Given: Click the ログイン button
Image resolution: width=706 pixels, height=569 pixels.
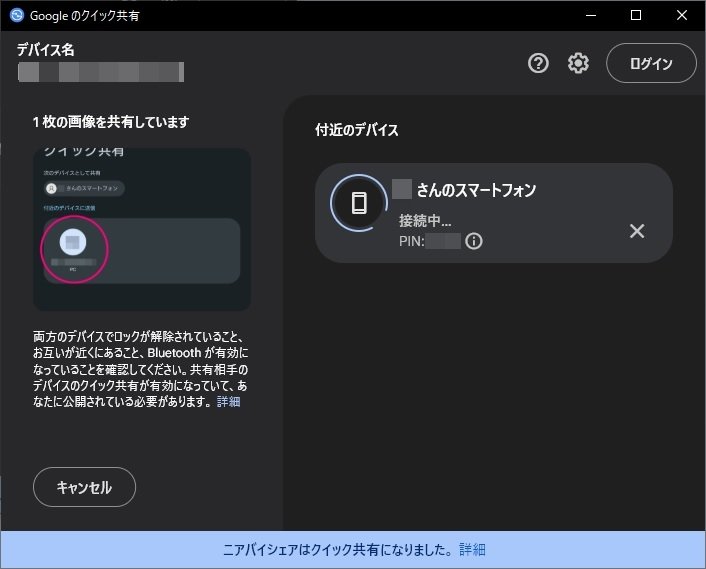Looking at the screenshot, I should click(651, 63).
